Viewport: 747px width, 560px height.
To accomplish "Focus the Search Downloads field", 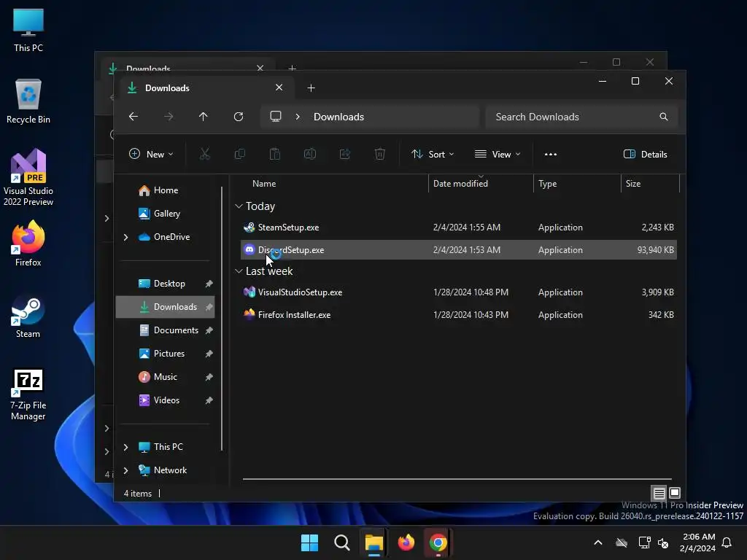I will (x=581, y=117).
